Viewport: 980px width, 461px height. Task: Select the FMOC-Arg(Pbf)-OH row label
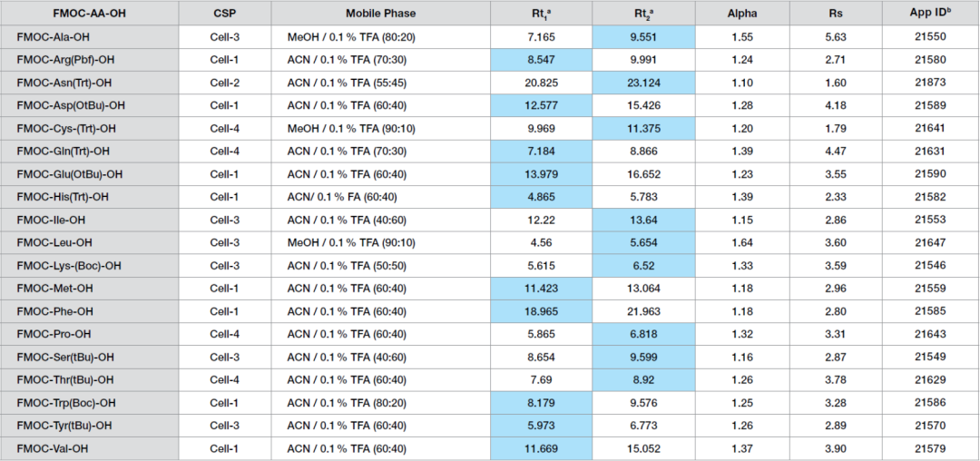point(67,60)
